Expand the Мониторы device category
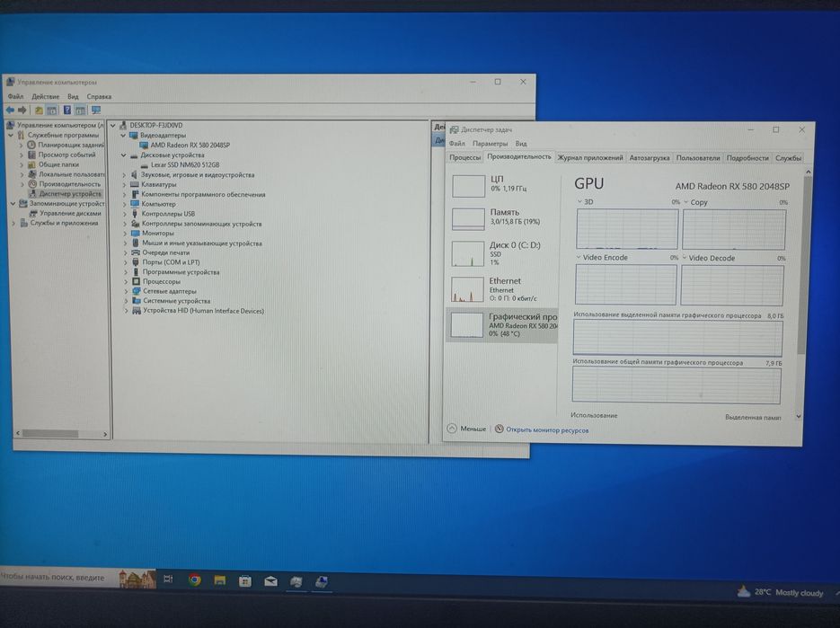The image size is (840, 628). point(126,233)
